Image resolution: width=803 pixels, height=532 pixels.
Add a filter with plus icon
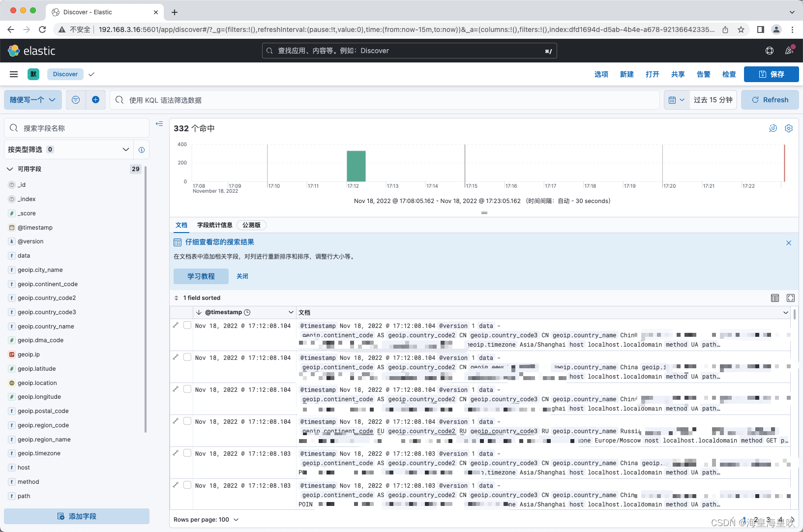[95, 100]
